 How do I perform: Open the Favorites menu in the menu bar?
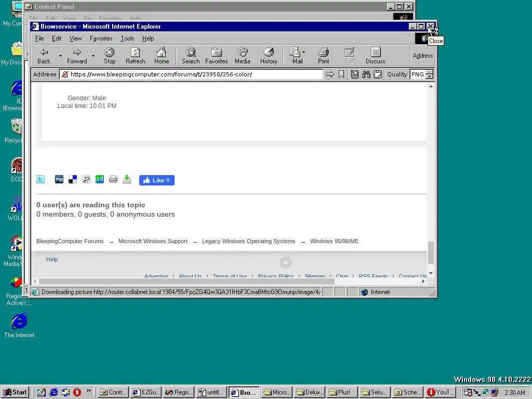(101, 38)
